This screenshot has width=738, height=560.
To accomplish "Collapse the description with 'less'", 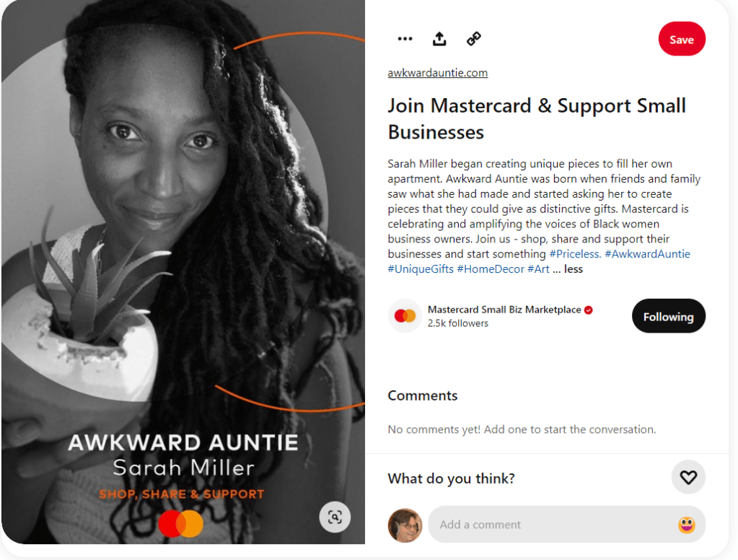I will 574,269.
